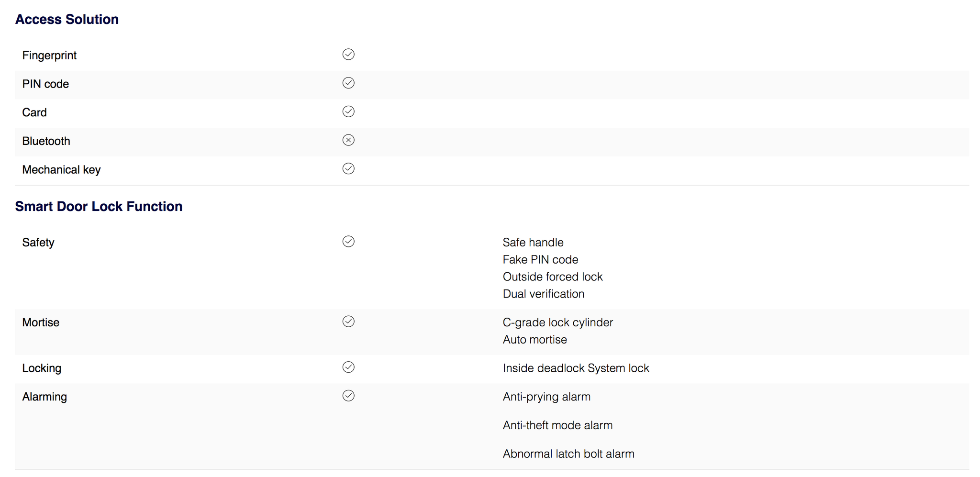Click the Auto mortise text
Viewport: 980px width, 477px height.
point(535,340)
